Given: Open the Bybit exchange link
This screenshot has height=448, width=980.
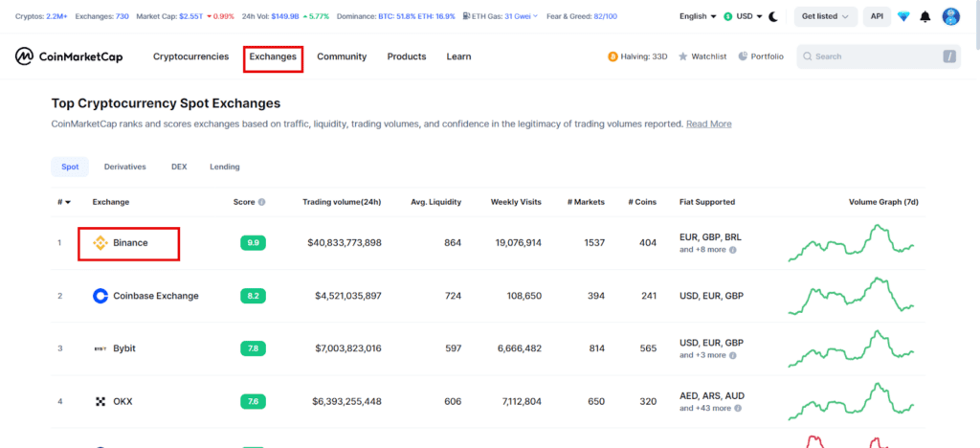Looking at the screenshot, I should click(x=124, y=348).
